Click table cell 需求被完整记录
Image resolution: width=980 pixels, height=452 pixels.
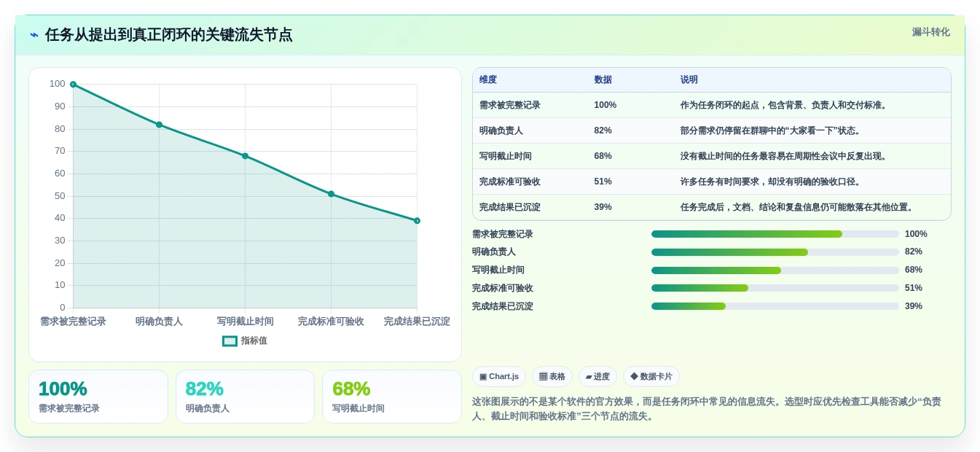510,105
